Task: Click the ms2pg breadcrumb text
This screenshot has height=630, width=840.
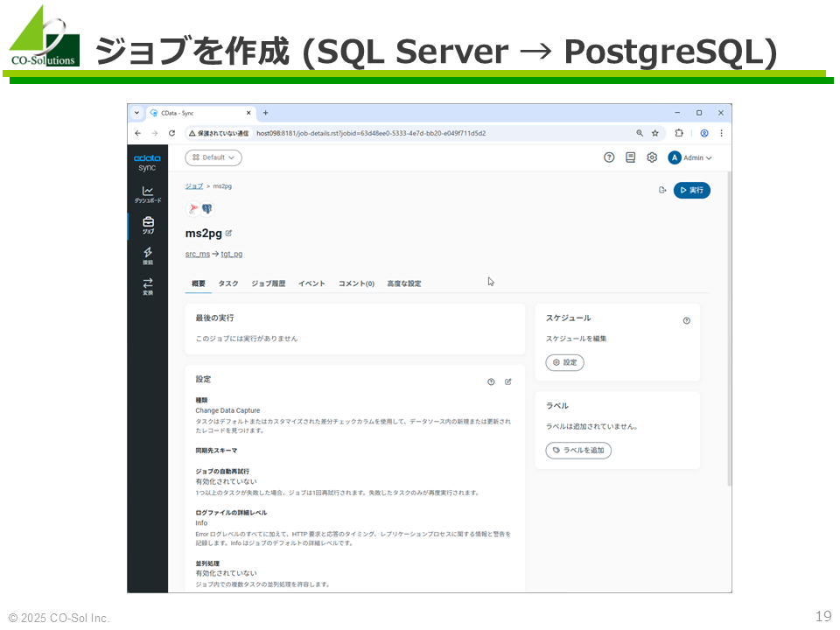Action: 222,186
